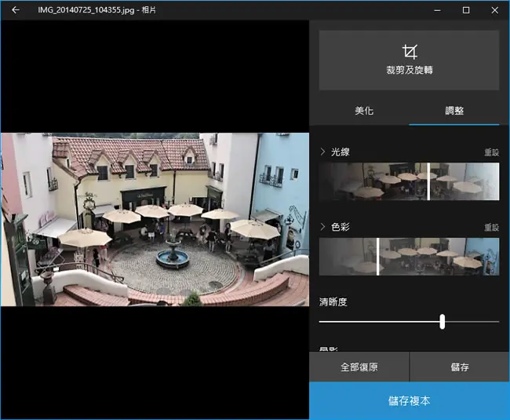Click the crop and rotate icon

pyautogui.click(x=409, y=52)
